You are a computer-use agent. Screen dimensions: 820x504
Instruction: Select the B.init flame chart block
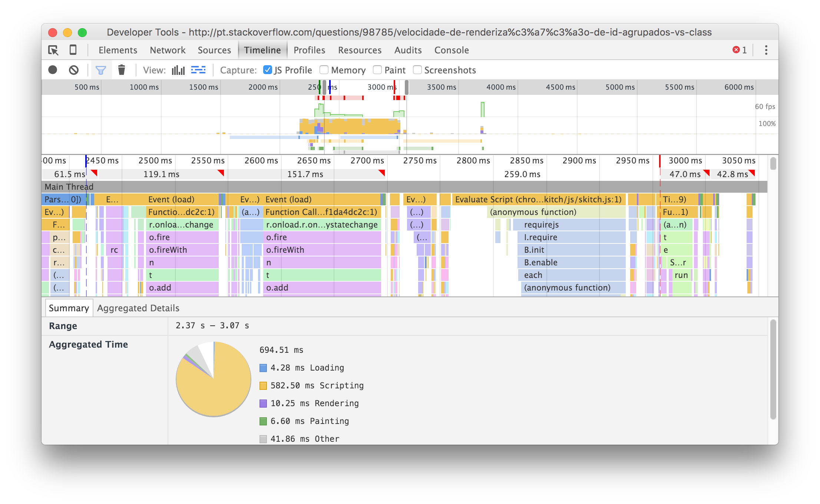(x=571, y=250)
